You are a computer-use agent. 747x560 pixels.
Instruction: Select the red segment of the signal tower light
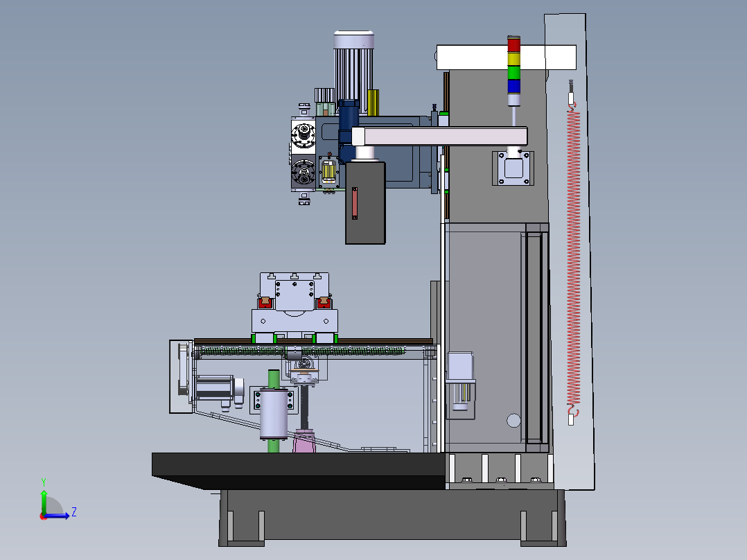[513, 45]
